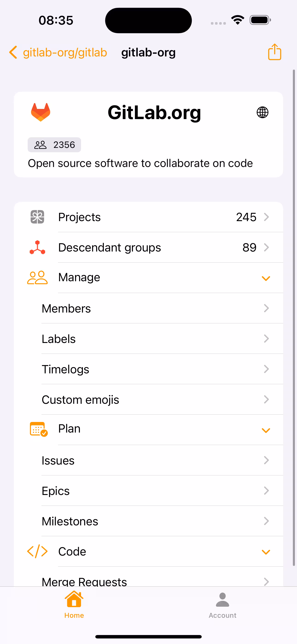Collapse the Code section chevron
The width and height of the screenshot is (297, 644).
pyautogui.click(x=266, y=552)
